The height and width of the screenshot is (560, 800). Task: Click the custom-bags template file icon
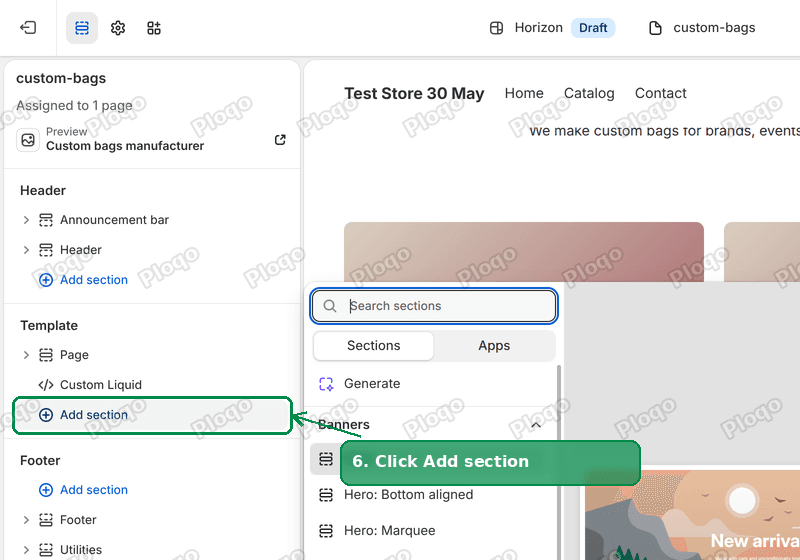(x=655, y=28)
